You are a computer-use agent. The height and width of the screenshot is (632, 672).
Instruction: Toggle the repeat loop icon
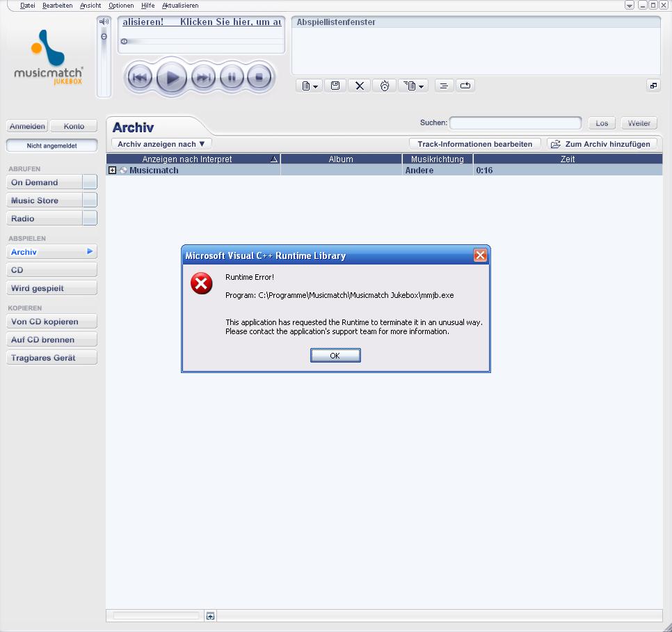pyautogui.click(x=465, y=86)
